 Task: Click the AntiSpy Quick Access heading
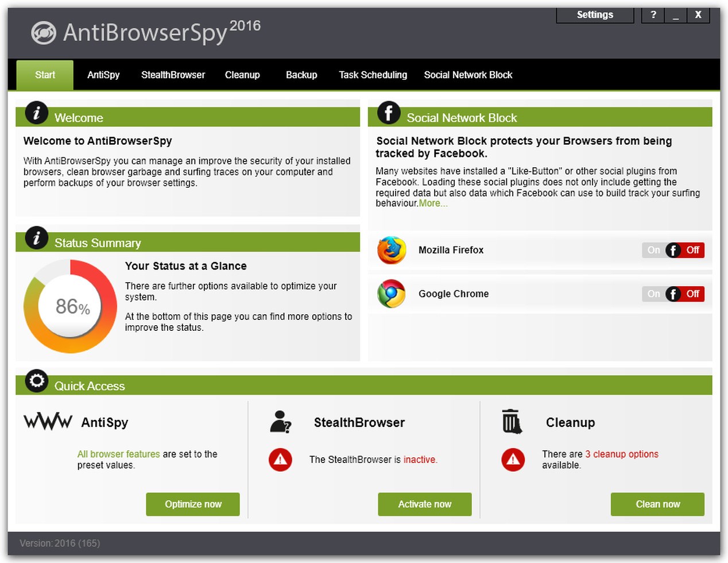(x=104, y=422)
